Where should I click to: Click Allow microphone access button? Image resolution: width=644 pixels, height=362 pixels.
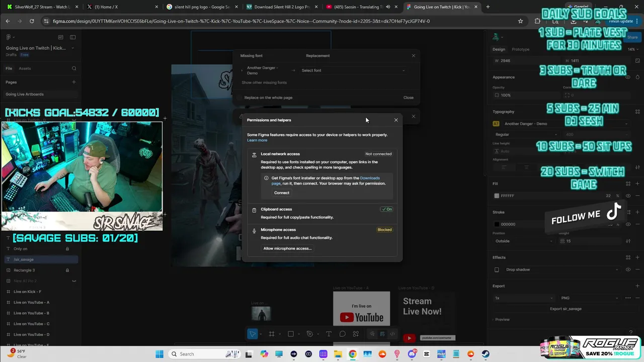click(287, 248)
